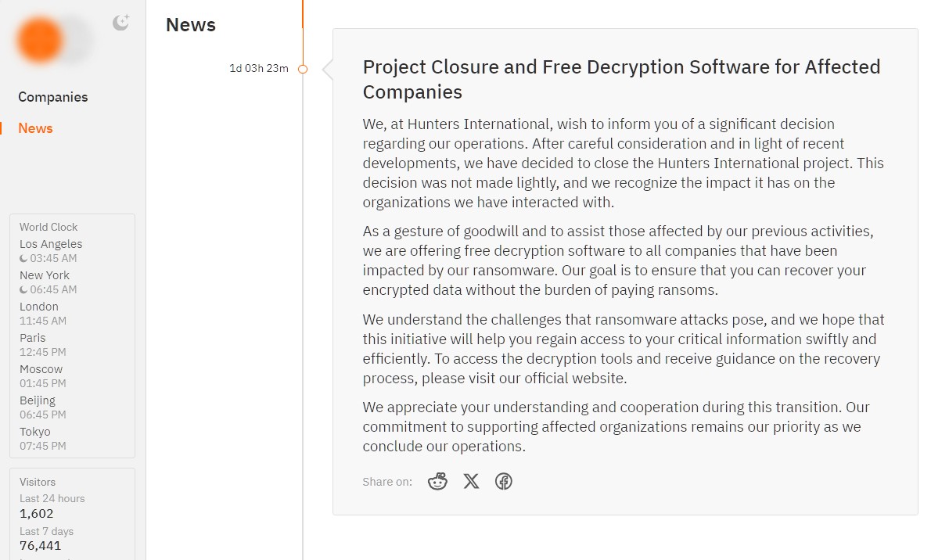The height and width of the screenshot is (560, 949).
Task: Click the Last 24 hours visitor count
Action: (x=37, y=514)
